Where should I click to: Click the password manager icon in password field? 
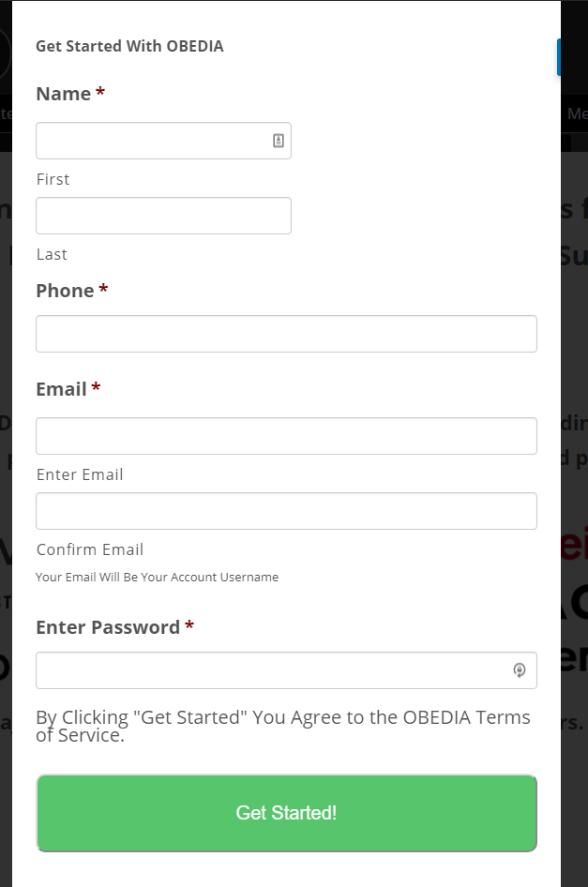[519, 670]
